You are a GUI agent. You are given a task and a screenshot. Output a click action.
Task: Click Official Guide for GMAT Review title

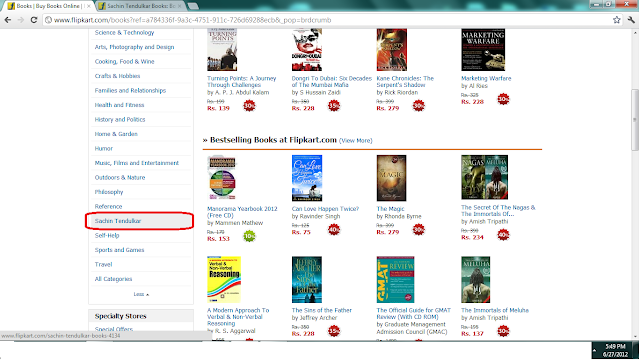tap(413, 314)
